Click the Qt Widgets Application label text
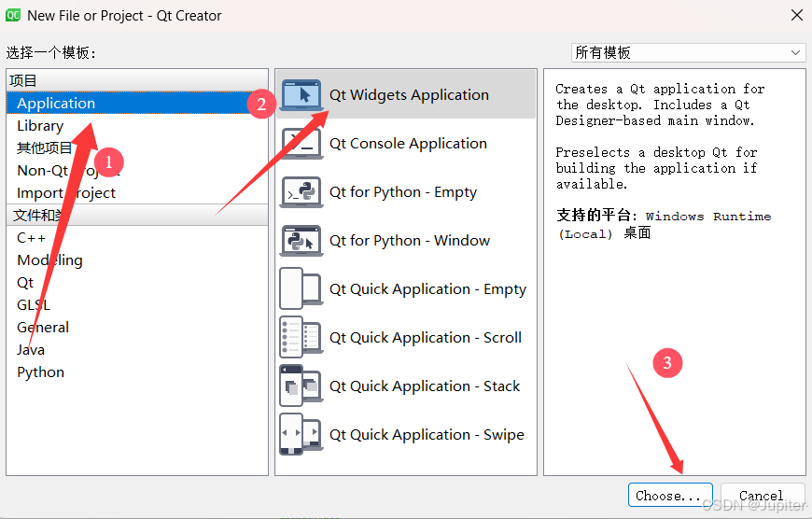This screenshot has width=812, height=519. 409,95
